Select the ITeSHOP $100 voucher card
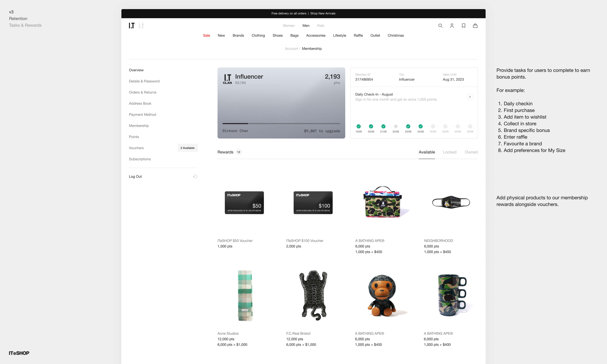Image resolution: width=607 pixels, height=364 pixels. tap(313, 203)
